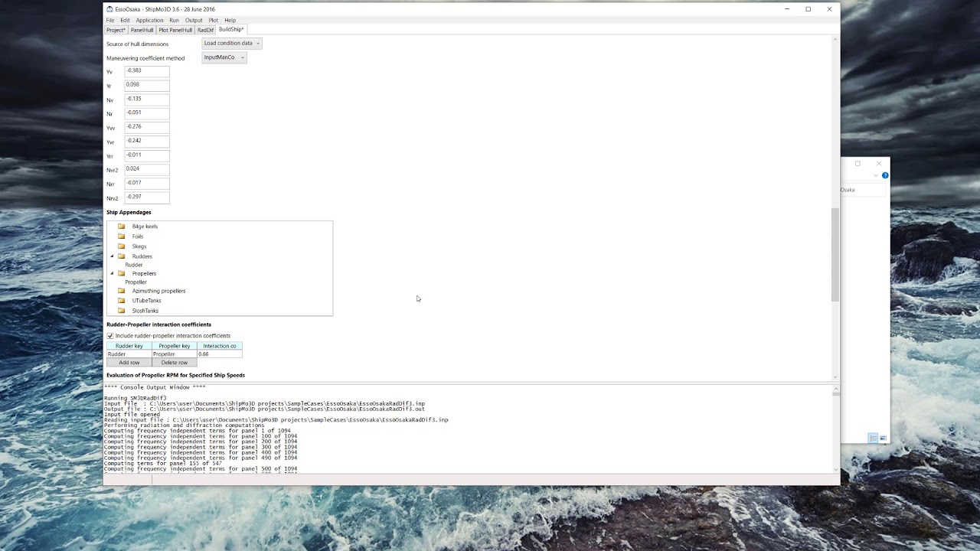Open the Application menu
Image resolution: width=980 pixels, height=551 pixels.
(x=149, y=21)
